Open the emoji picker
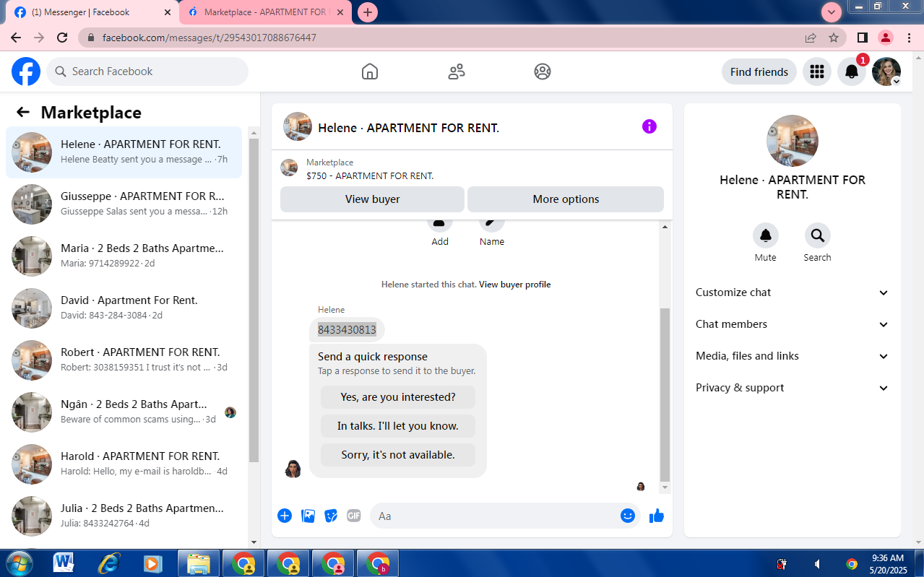 pos(628,516)
